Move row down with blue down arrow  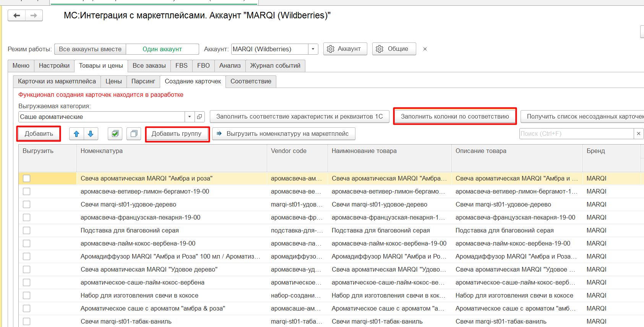tap(91, 134)
